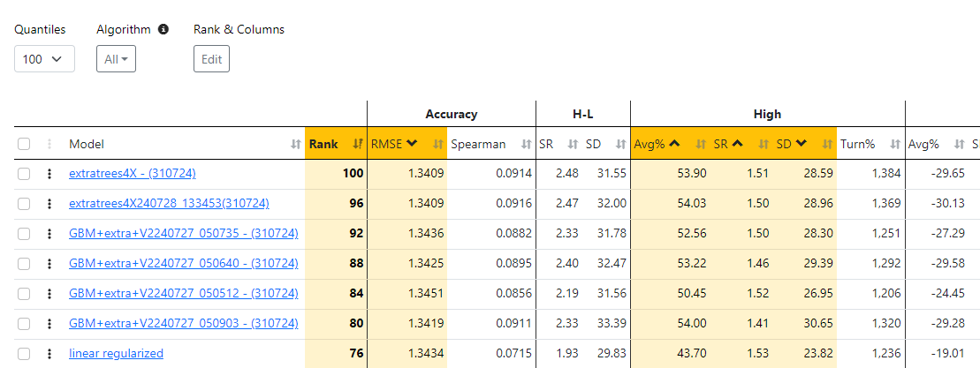Viewport: 980px width, 368px height.
Task: Toggle High SD rank direction chevron
Action: click(801, 144)
